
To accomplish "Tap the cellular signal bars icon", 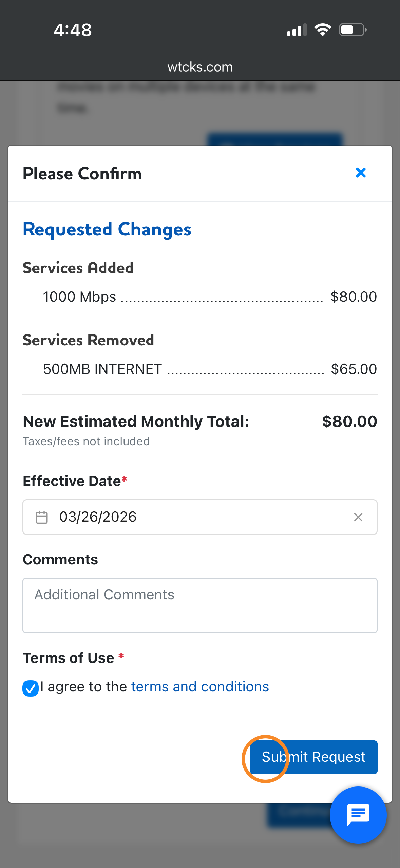I will point(297,30).
